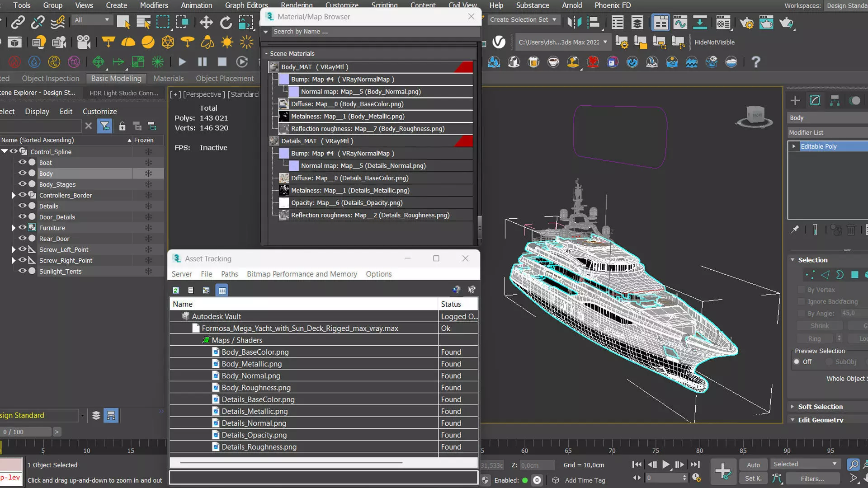
Task: Open Bitmap Performance and Memory menu
Action: [x=302, y=274]
